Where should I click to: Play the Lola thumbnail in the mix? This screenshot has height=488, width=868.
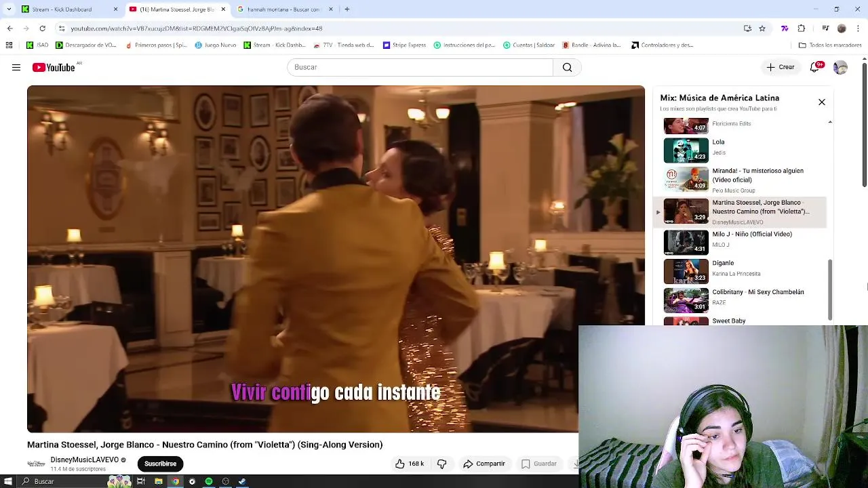pos(686,150)
